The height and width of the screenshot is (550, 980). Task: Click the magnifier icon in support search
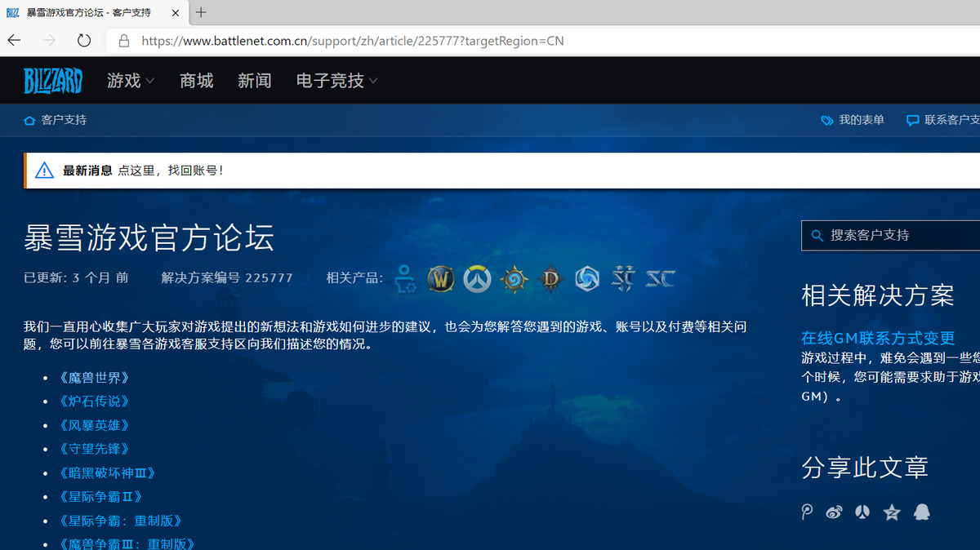pos(817,236)
